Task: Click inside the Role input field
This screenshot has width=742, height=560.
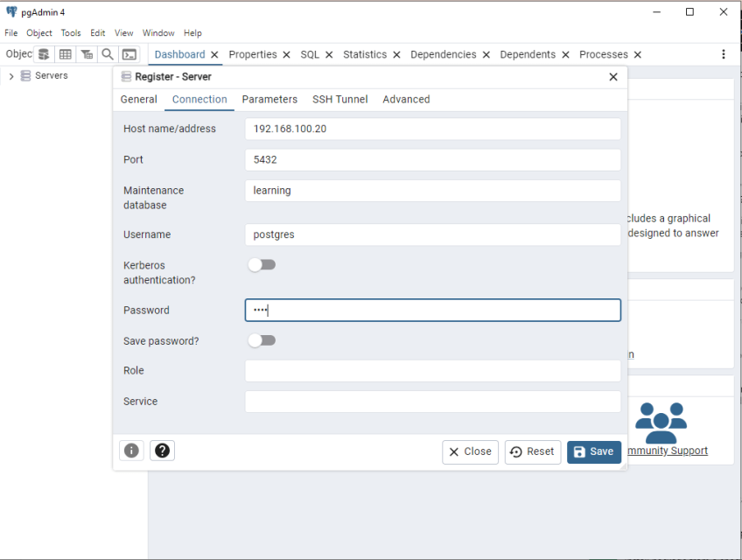Action: click(432, 370)
